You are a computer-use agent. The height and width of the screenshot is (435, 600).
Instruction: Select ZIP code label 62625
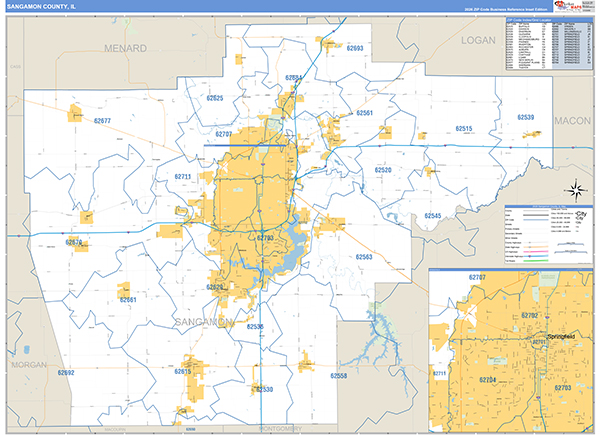pyautogui.click(x=215, y=98)
